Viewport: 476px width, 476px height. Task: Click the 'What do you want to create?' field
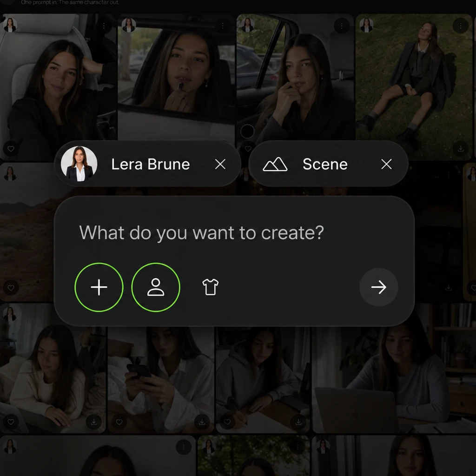(202, 233)
